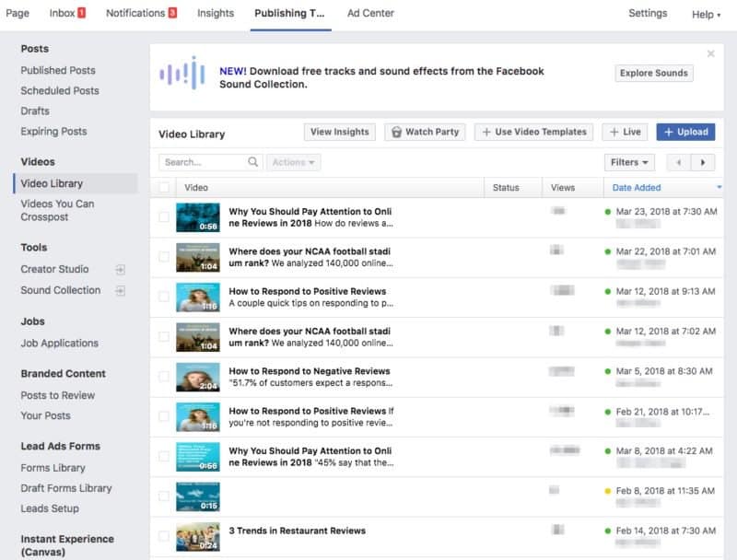The height and width of the screenshot is (560, 737).
Task: Open Creator Studio external link icon
Action: [121, 270]
